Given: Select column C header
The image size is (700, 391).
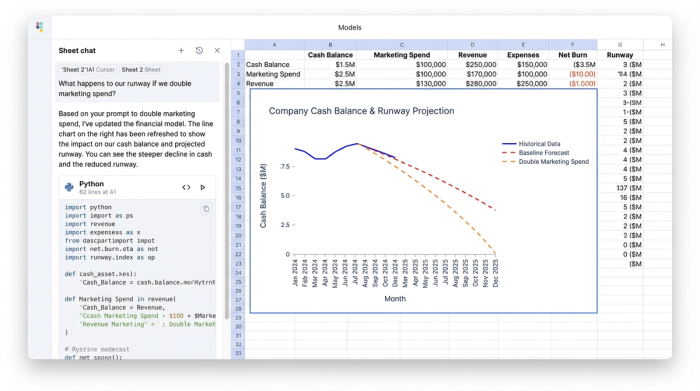Looking at the screenshot, I should click(x=402, y=45).
